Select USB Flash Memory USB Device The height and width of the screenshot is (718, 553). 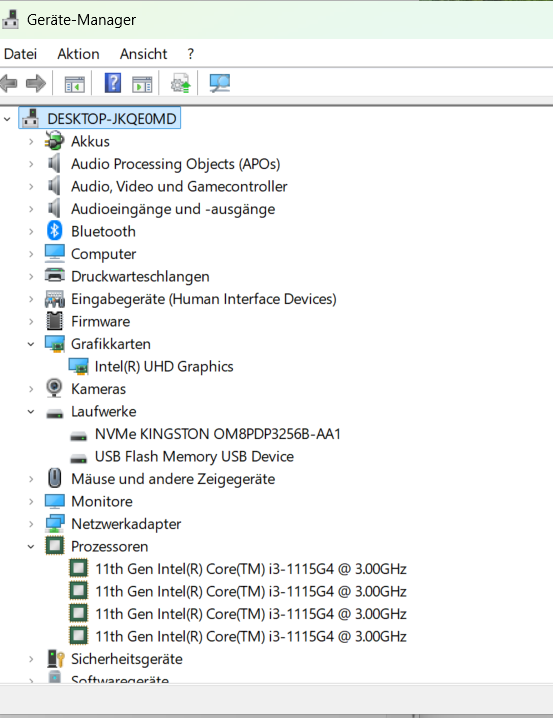[x=194, y=457]
